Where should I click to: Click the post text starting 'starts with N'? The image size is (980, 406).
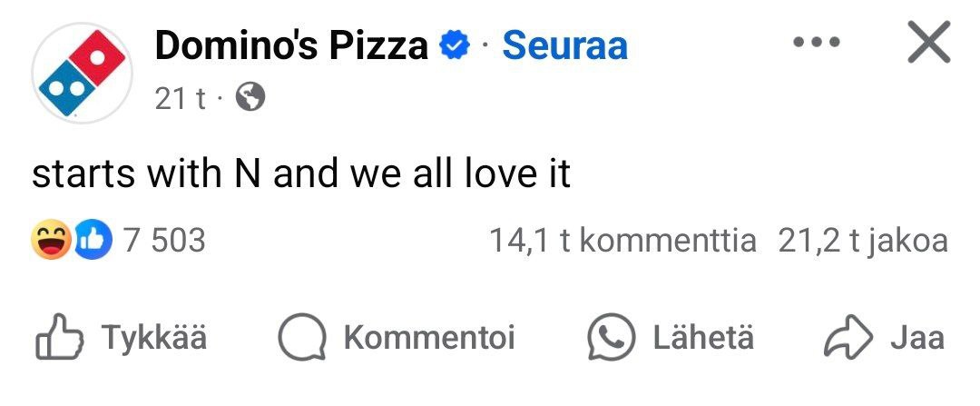(301, 173)
